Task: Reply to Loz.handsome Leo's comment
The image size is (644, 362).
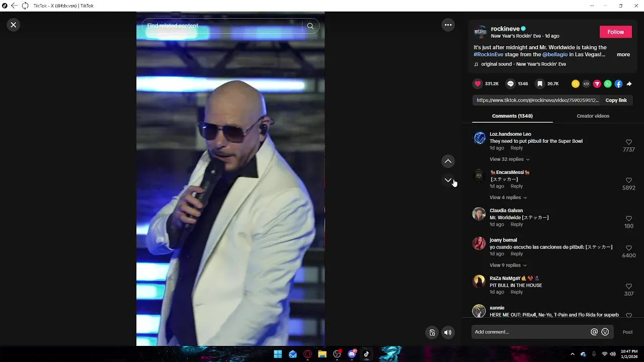Action: point(517,148)
